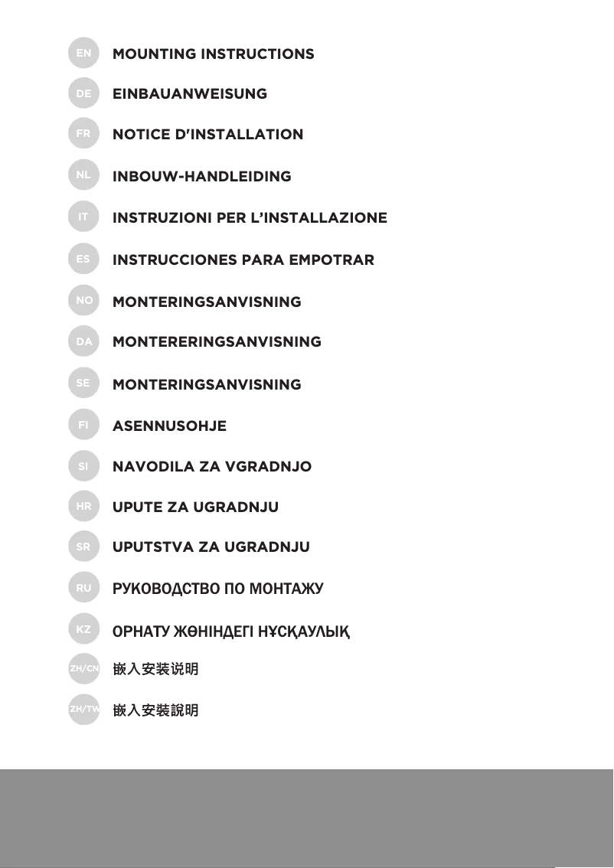Click the ZH/CN language badge

83,669
